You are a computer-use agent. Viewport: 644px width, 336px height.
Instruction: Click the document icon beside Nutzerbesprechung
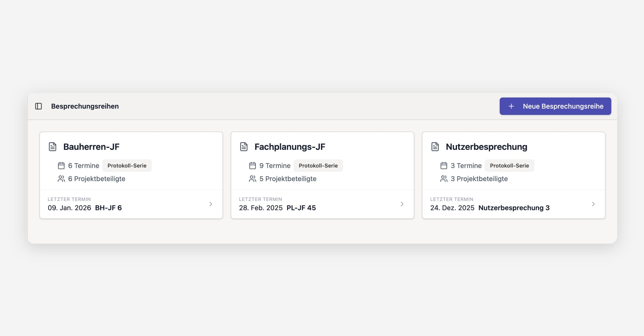[435, 147]
